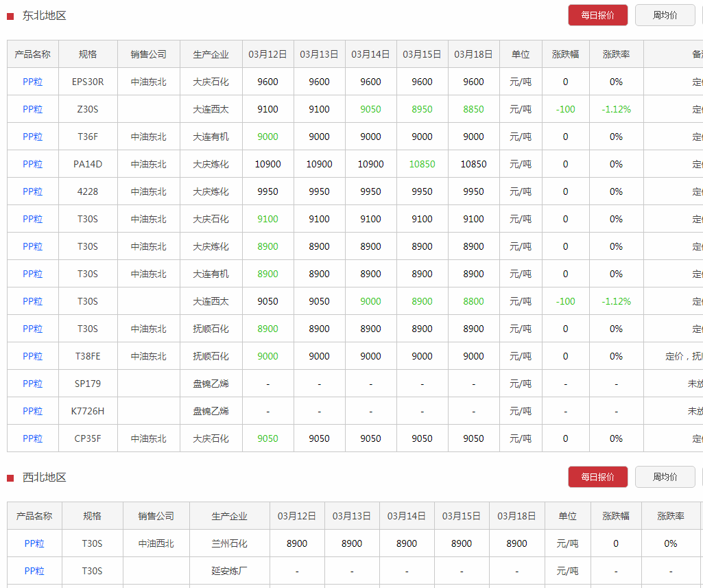Viewport: 703px width, 588px height.
Task: Click 抚顺石化 cell in T38FE row
Action: point(211,356)
